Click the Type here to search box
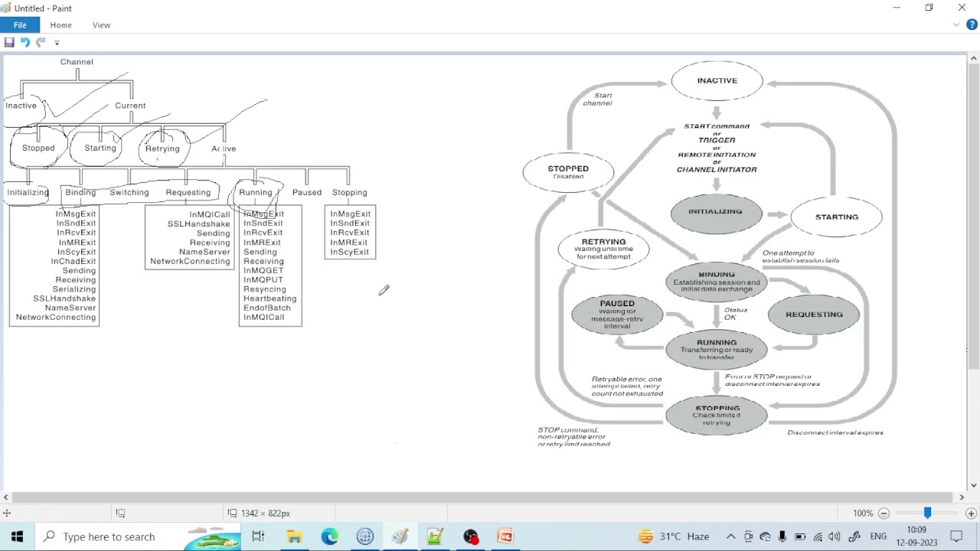980x551 pixels. click(138, 536)
